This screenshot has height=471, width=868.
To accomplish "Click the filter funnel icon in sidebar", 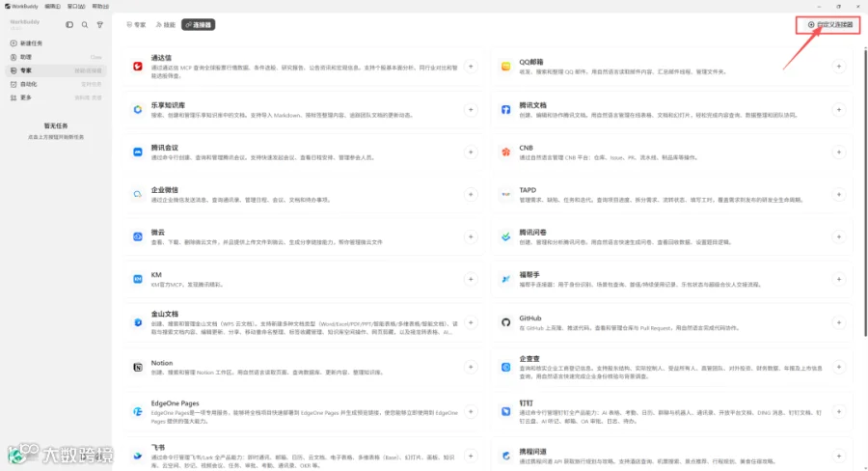I will 100,25.
